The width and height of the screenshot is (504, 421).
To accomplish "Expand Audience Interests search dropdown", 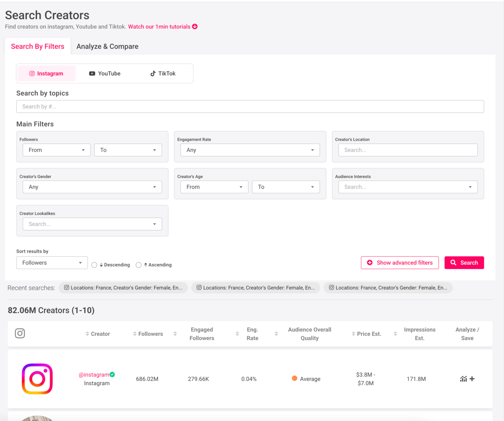I will pyautogui.click(x=408, y=187).
